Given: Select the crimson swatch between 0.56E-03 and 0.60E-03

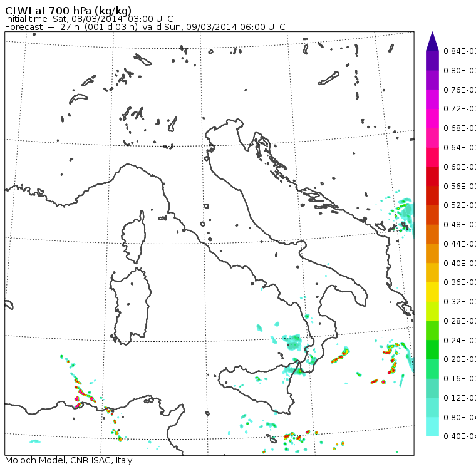Looking at the screenshot, I should [432, 177].
